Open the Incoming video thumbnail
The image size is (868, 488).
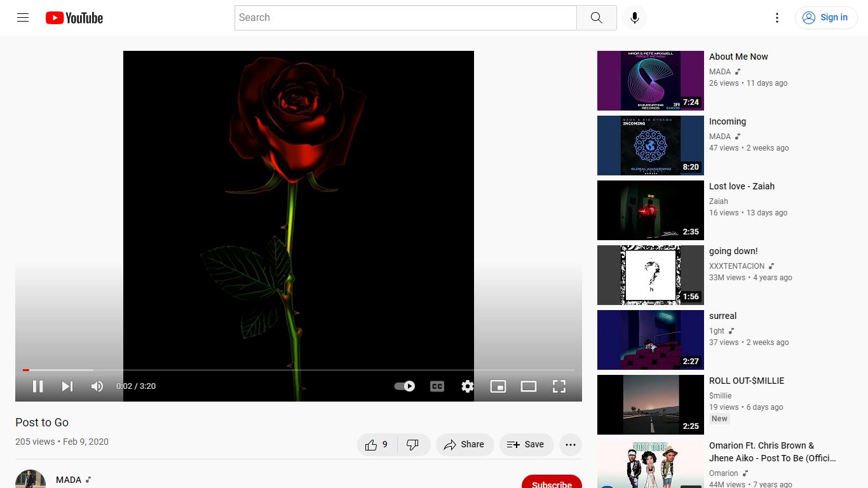[x=651, y=146]
